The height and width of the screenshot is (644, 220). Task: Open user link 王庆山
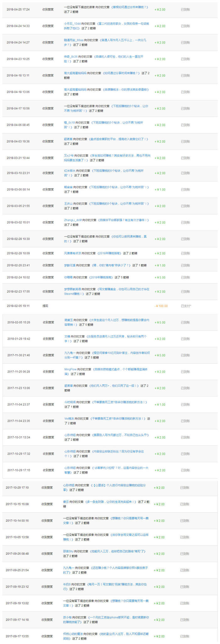(x=68, y=204)
